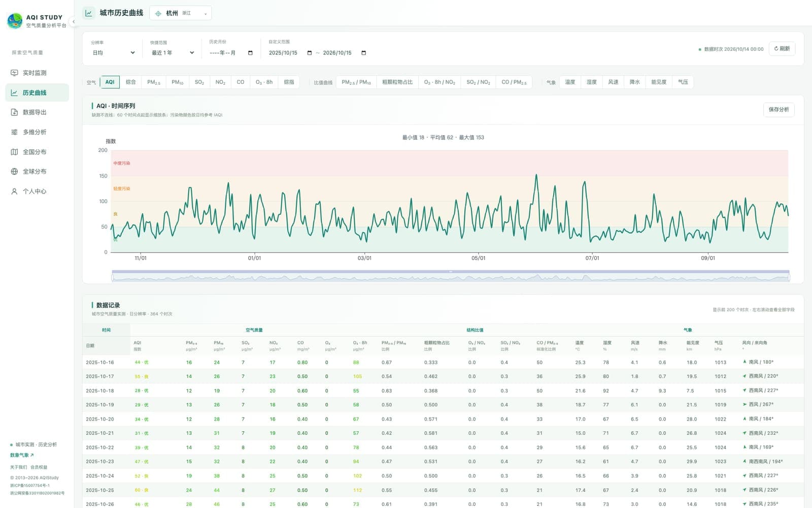The height and width of the screenshot is (508, 812).
Task: Select the AQI tab
Action: coord(110,82)
